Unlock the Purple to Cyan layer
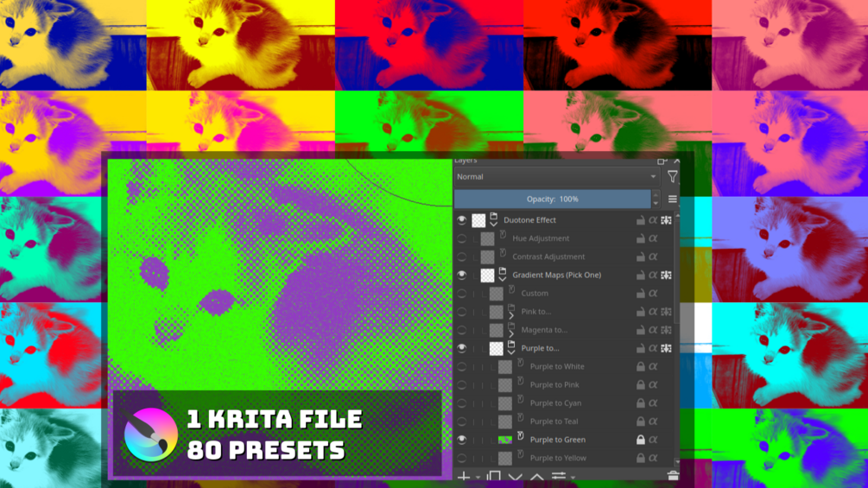The height and width of the screenshot is (488, 868). pyautogui.click(x=641, y=402)
